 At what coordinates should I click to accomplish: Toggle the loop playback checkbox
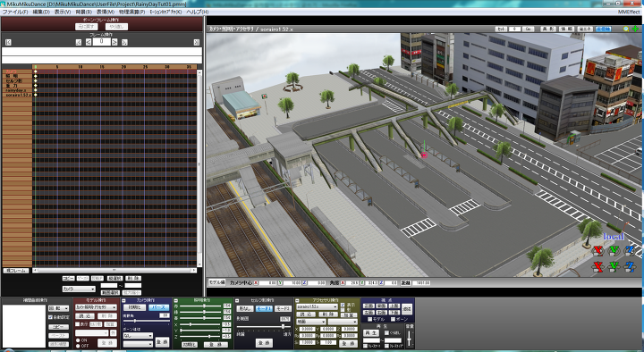386,332
